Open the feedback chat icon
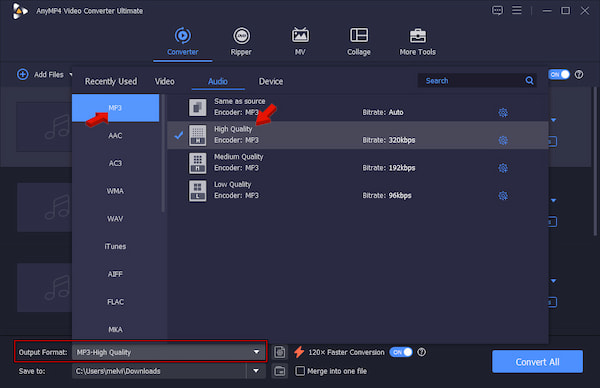600x388 pixels. point(497,10)
